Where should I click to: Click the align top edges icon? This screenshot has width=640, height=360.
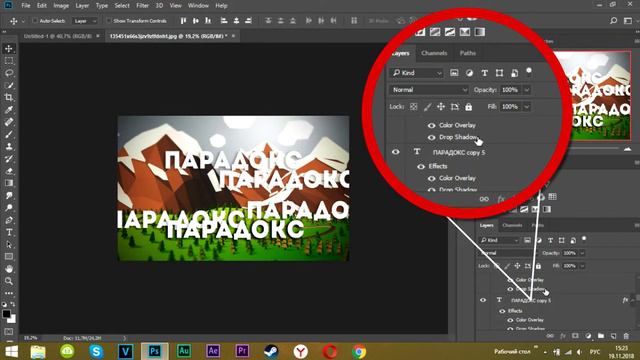coord(183,20)
